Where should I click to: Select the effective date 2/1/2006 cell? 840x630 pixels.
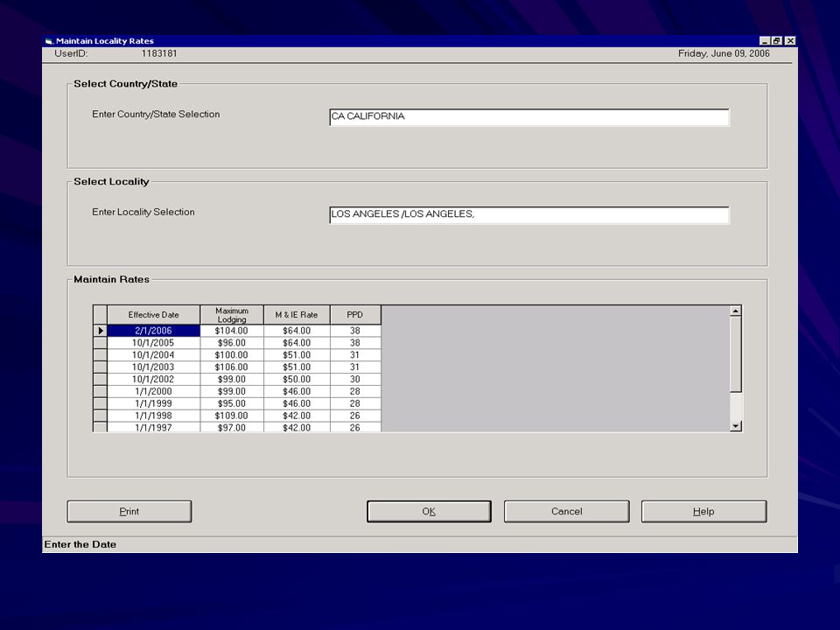(154, 331)
